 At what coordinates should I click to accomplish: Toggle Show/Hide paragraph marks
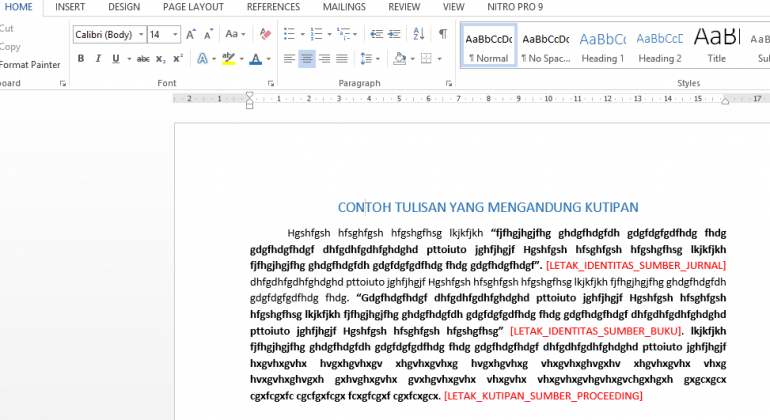[x=443, y=34]
